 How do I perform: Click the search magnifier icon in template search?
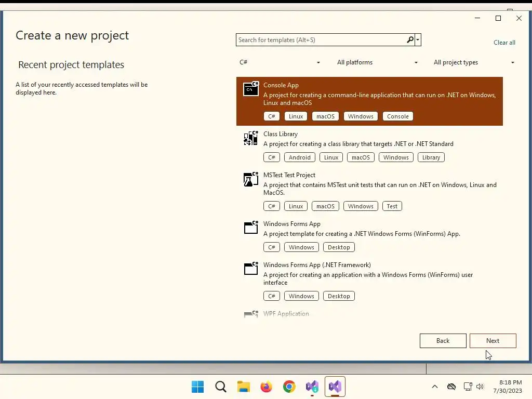410,39
